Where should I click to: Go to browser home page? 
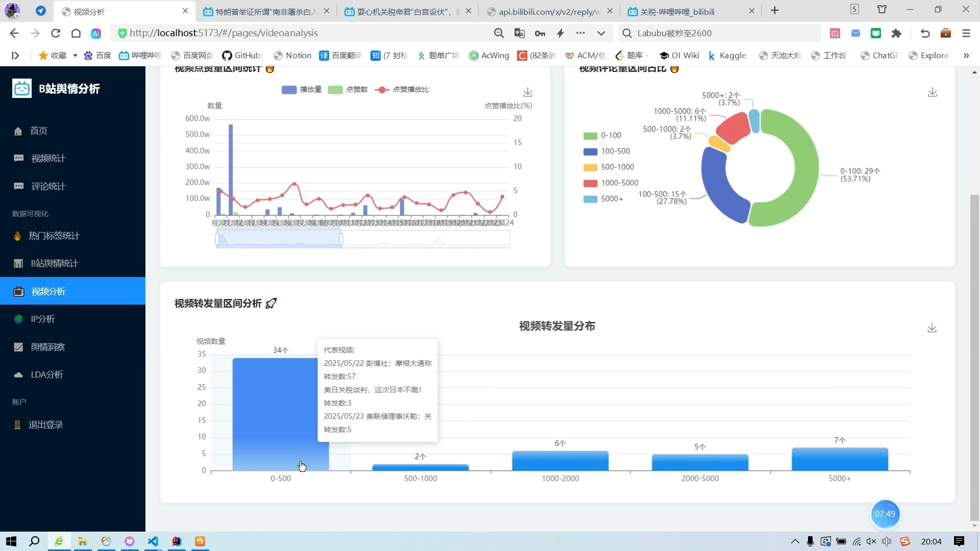click(x=76, y=33)
